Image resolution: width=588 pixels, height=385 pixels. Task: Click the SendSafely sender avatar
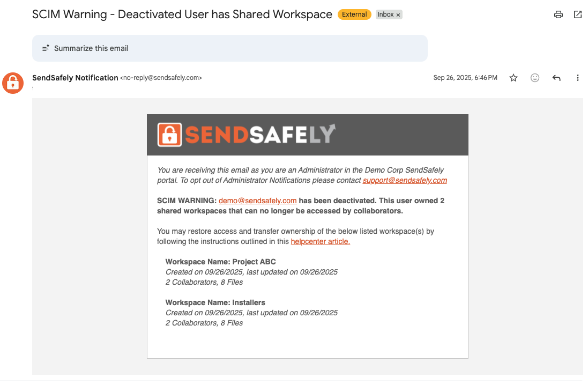(13, 83)
